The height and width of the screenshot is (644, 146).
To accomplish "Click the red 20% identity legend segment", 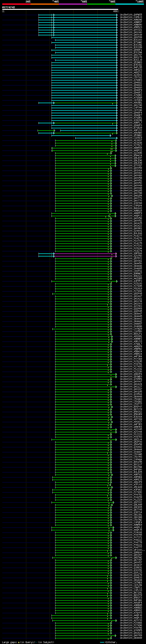I will 16,4.
